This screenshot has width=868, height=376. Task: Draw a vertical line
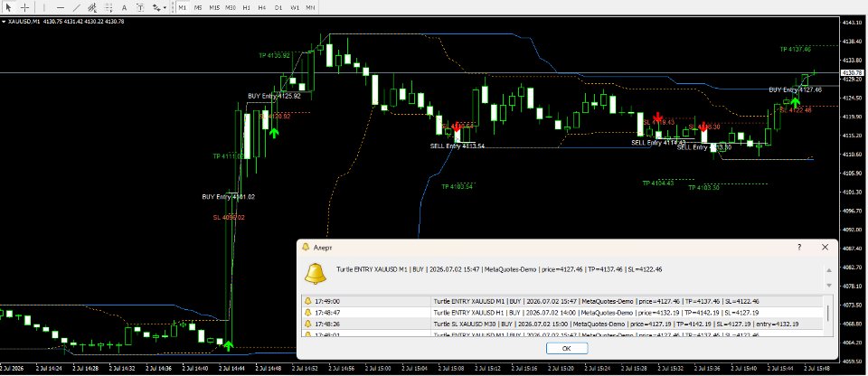tap(43, 8)
